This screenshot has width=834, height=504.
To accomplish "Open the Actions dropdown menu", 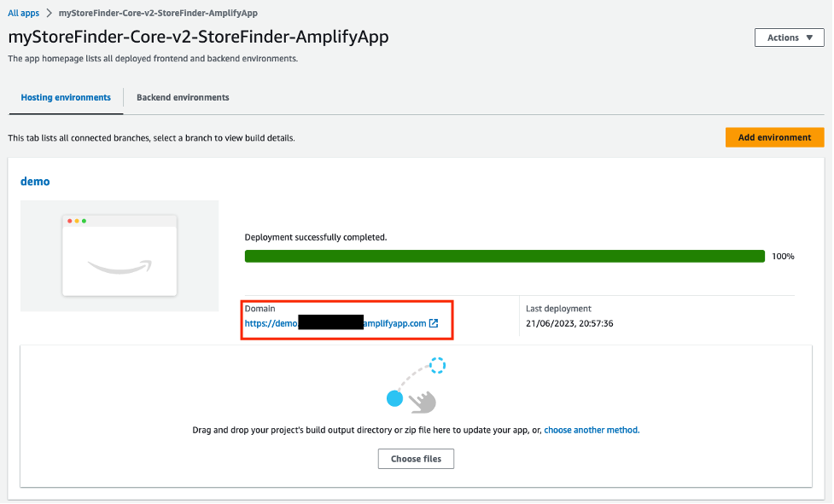I will [x=788, y=38].
